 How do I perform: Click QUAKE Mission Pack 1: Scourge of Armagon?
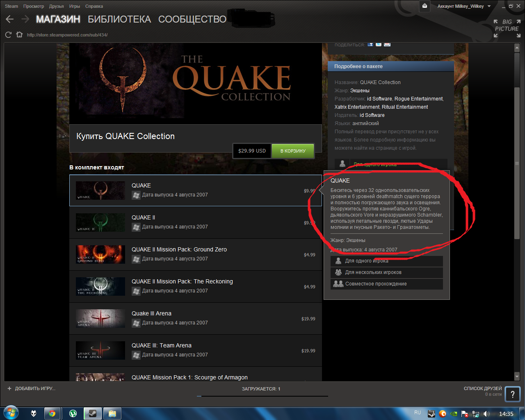click(x=189, y=377)
